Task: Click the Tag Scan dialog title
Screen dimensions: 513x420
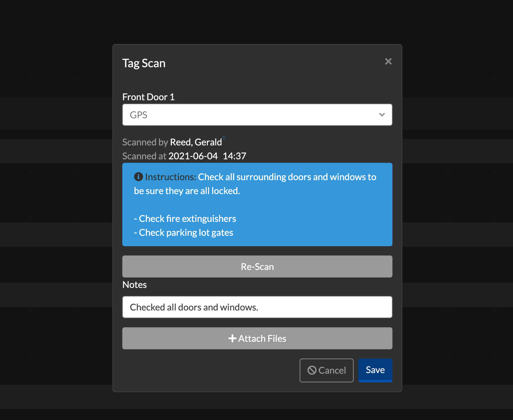Action: click(x=144, y=63)
